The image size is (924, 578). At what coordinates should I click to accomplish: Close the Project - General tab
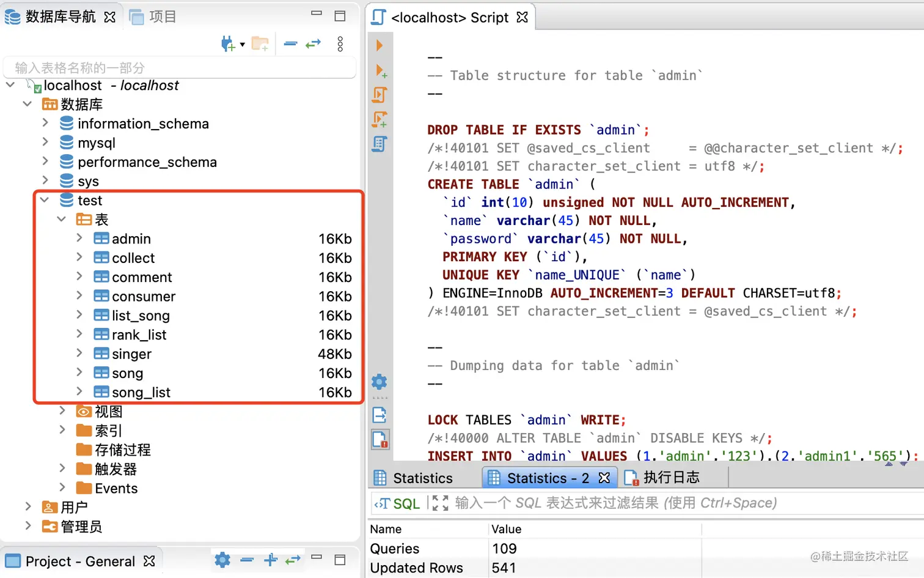pyautogui.click(x=149, y=561)
